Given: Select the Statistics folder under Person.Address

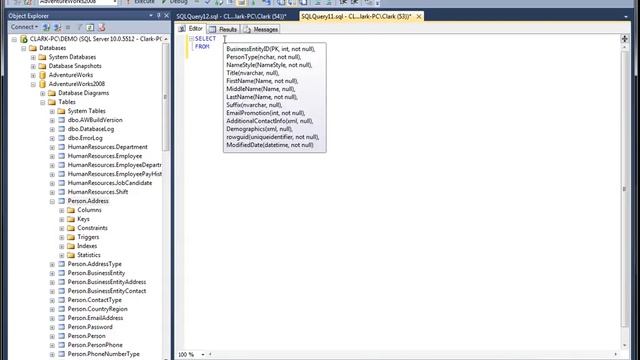Looking at the screenshot, I should 89,255.
